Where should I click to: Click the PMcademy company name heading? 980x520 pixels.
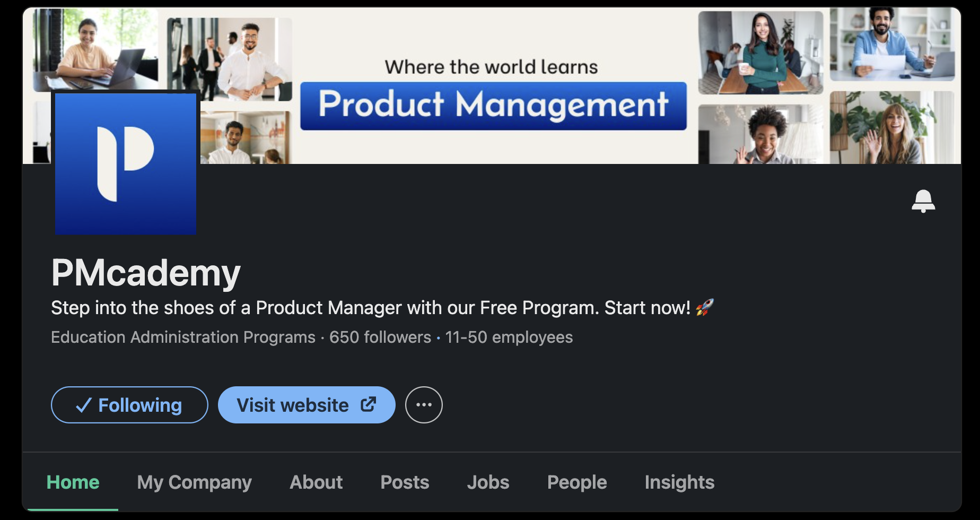click(146, 273)
